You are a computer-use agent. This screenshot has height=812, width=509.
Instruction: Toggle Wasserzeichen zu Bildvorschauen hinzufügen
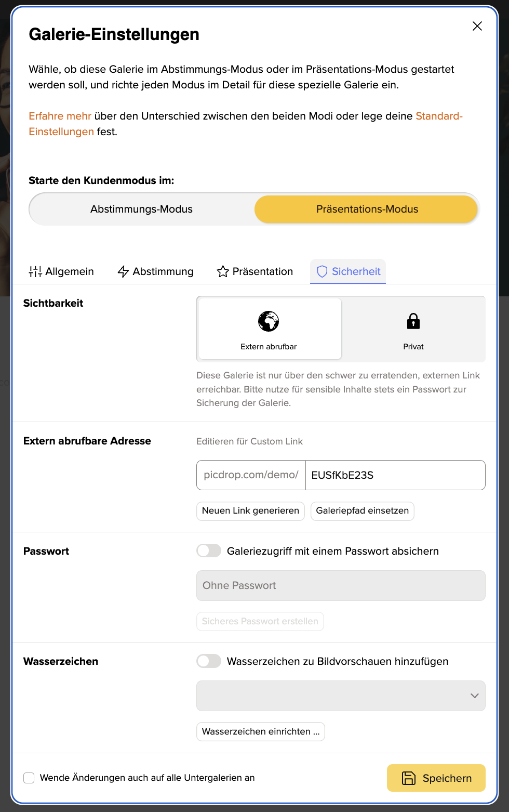[x=209, y=661]
